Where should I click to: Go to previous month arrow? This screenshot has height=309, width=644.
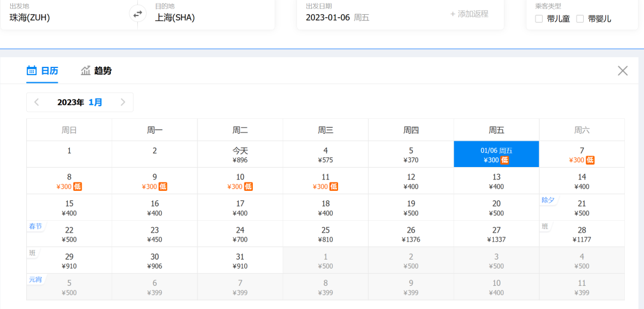36,103
